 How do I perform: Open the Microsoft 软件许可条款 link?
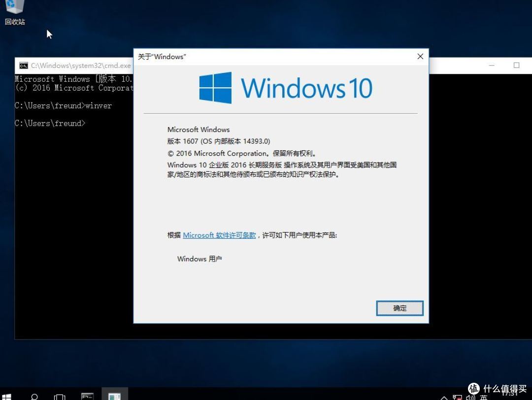219,235
